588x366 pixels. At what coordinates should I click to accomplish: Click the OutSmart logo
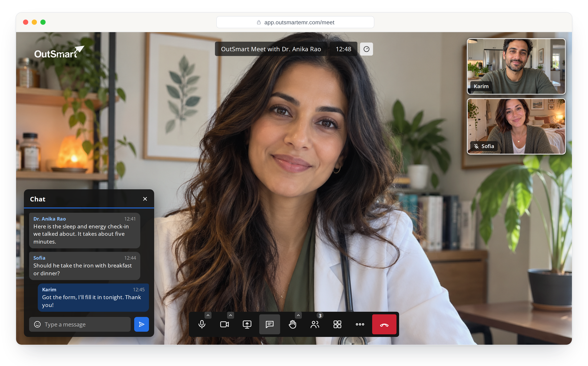point(59,52)
